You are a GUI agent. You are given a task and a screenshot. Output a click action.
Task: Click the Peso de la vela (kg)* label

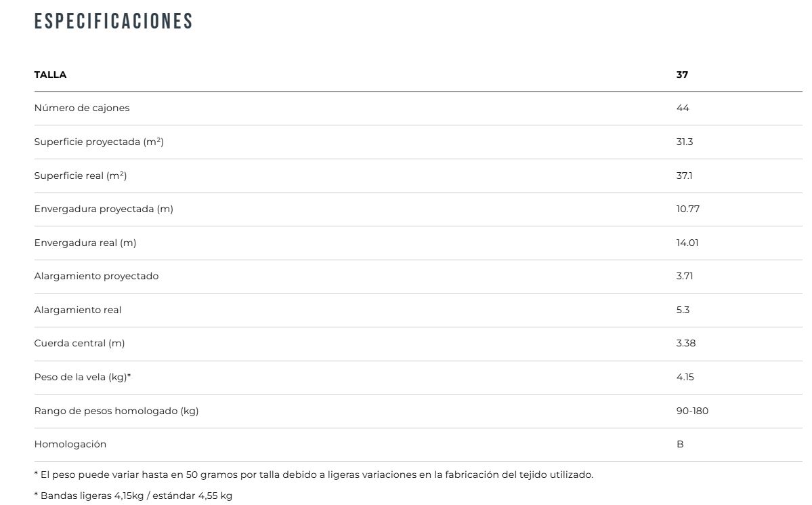coord(82,377)
